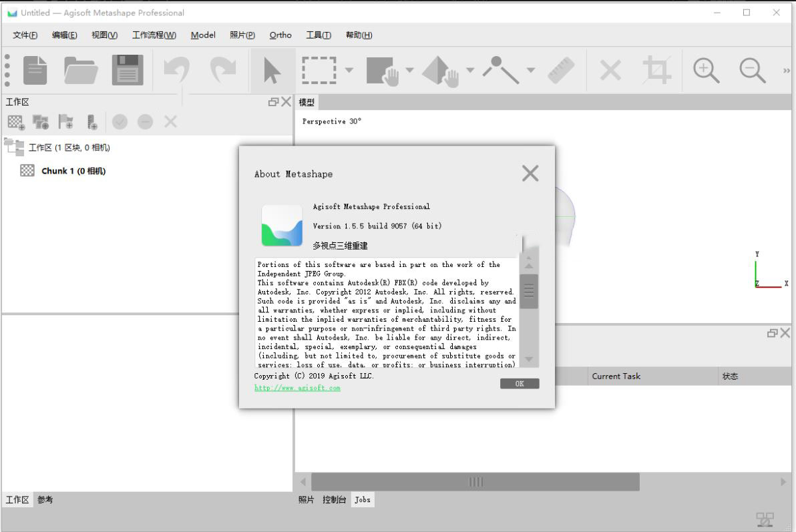Save project using the floppy disk icon
Viewport: 796px width, 532px height.
pos(128,70)
